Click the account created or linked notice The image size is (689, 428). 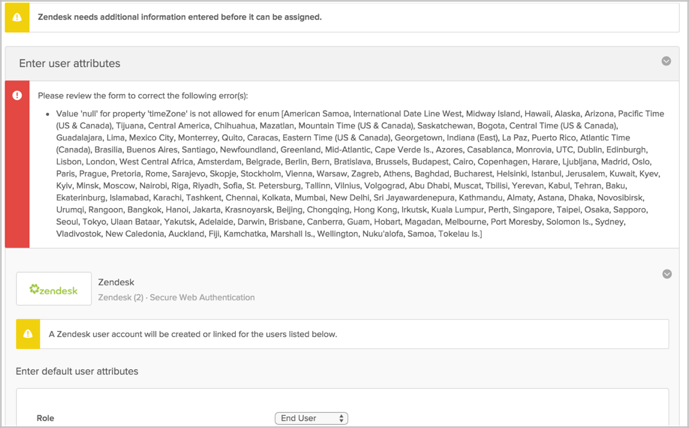click(x=193, y=334)
